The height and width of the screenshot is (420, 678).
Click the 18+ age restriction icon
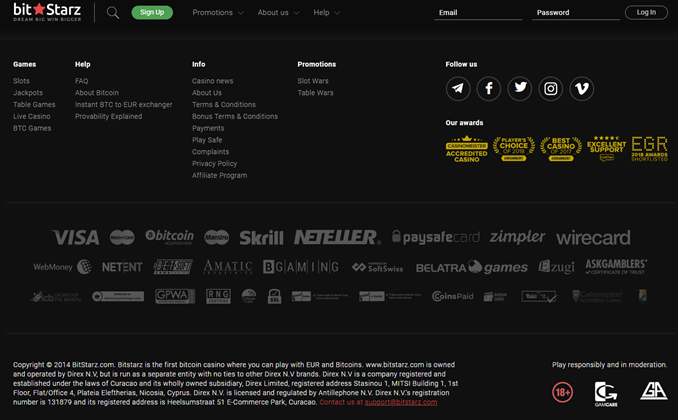click(x=563, y=392)
